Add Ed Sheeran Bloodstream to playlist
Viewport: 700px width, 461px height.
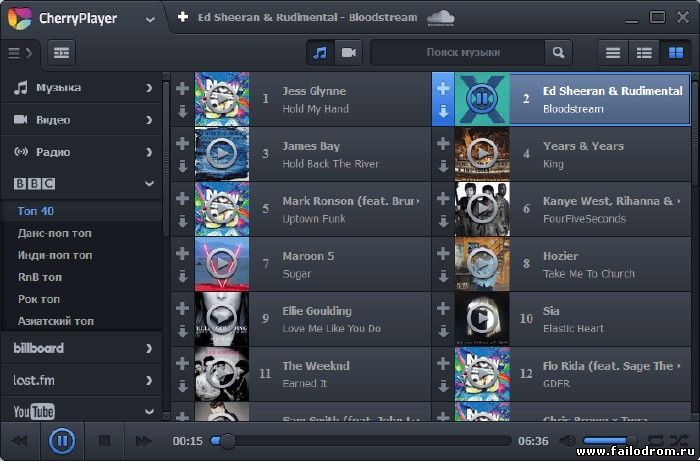443,88
